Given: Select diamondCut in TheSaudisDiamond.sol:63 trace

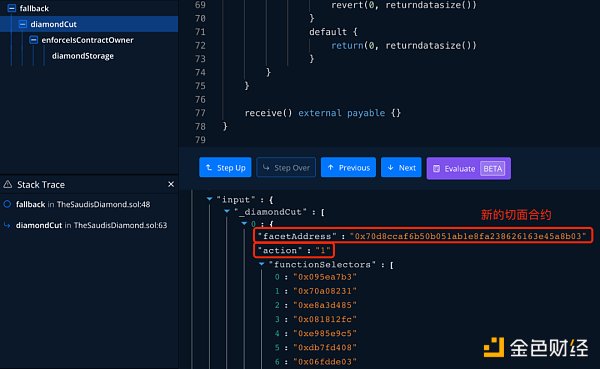Looking at the screenshot, I should (x=91, y=225).
